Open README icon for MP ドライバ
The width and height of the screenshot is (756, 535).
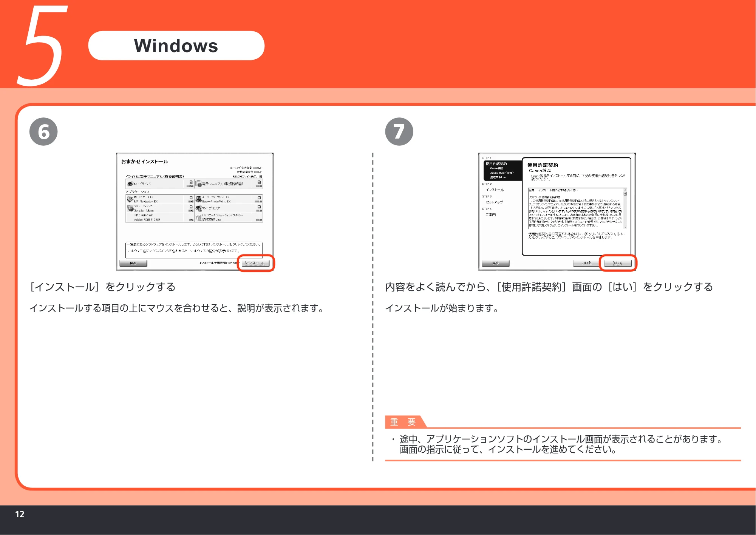point(191,182)
